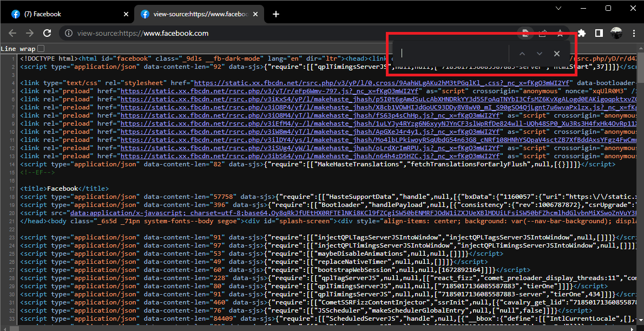Bookmark this tab with the star
Viewport: 644px width, 331px height.
point(560,33)
